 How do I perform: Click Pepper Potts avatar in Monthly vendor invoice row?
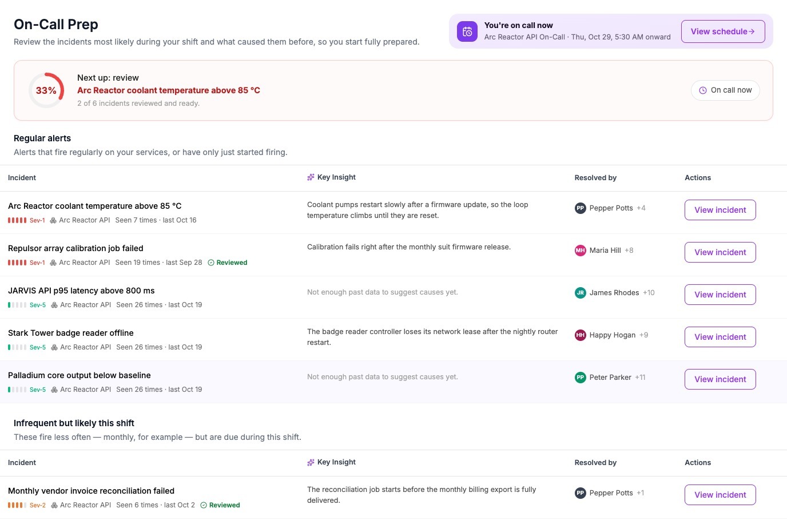click(581, 493)
